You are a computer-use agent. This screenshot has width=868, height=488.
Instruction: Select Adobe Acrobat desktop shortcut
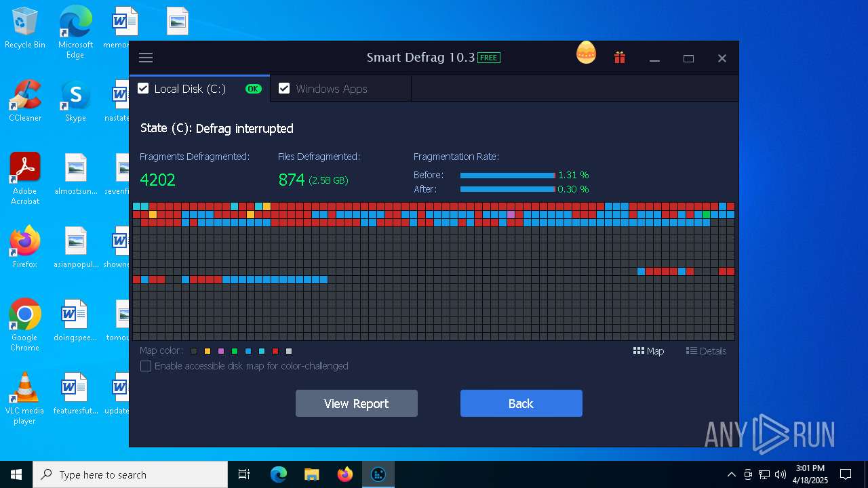[25, 179]
